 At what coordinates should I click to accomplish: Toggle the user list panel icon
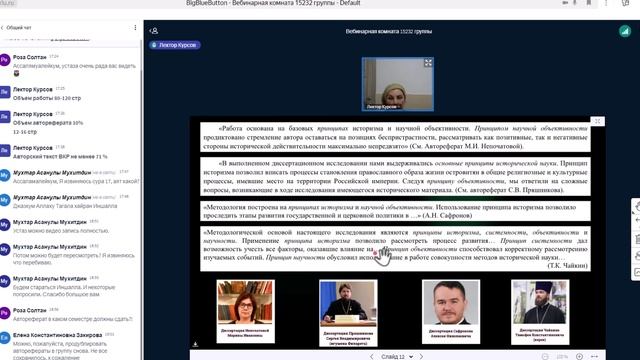click(x=153, y=31)
